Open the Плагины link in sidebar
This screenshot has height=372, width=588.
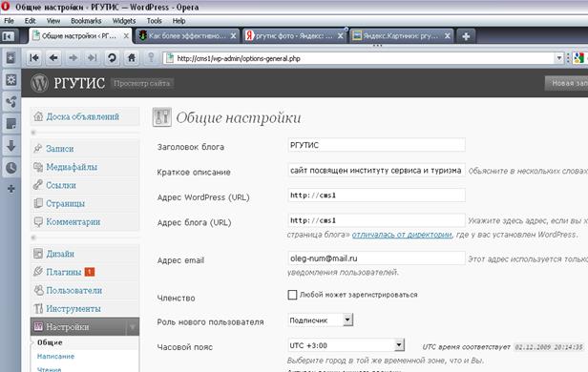coord(63,272)
